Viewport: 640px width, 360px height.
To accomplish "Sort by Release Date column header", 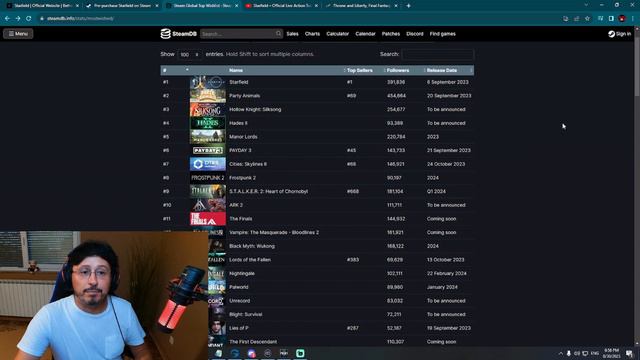I will pos(449,70).
